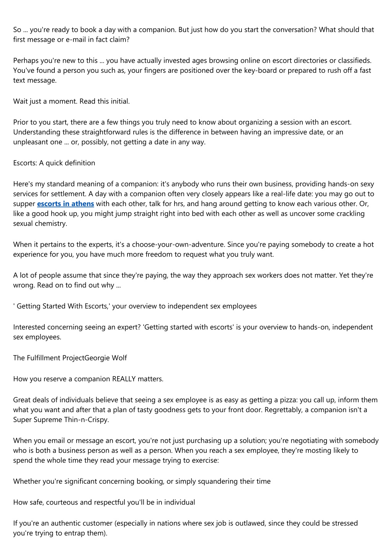Click the line 'How you reserve a companion REALLY matters.'

[88, 379]
